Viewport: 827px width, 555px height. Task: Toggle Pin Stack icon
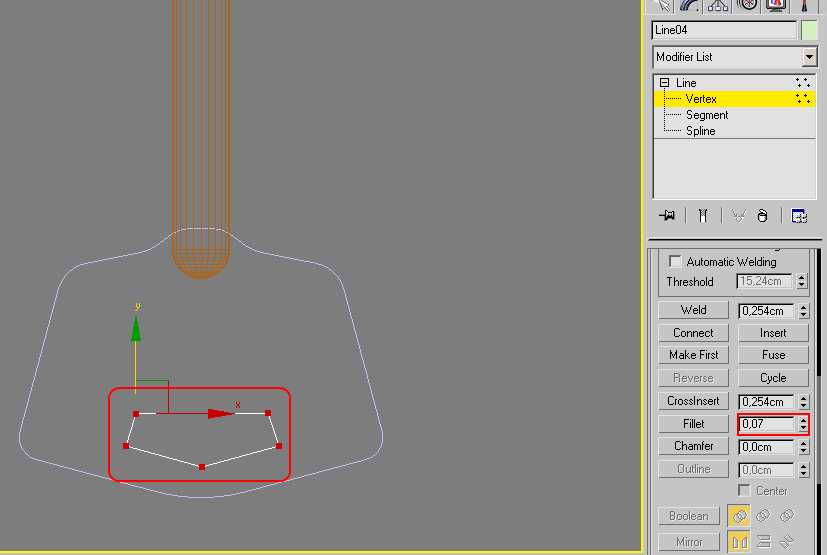pos(667,215)
